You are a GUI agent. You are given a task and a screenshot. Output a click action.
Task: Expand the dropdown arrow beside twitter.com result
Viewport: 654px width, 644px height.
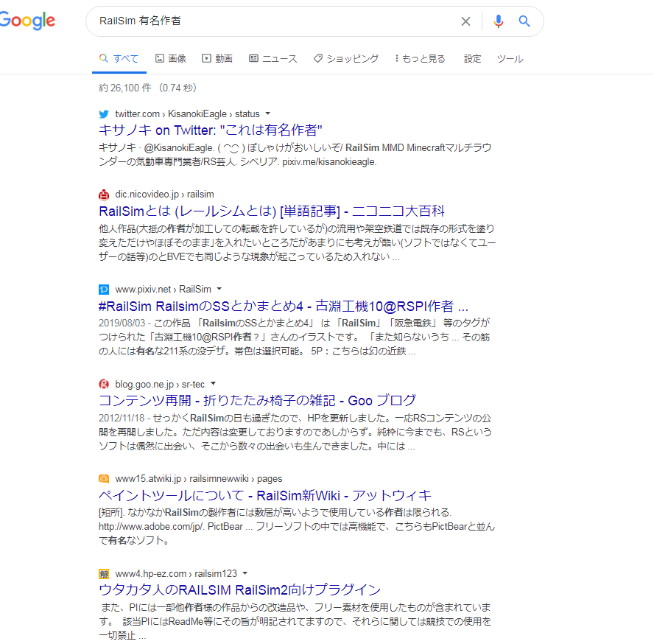266,113
